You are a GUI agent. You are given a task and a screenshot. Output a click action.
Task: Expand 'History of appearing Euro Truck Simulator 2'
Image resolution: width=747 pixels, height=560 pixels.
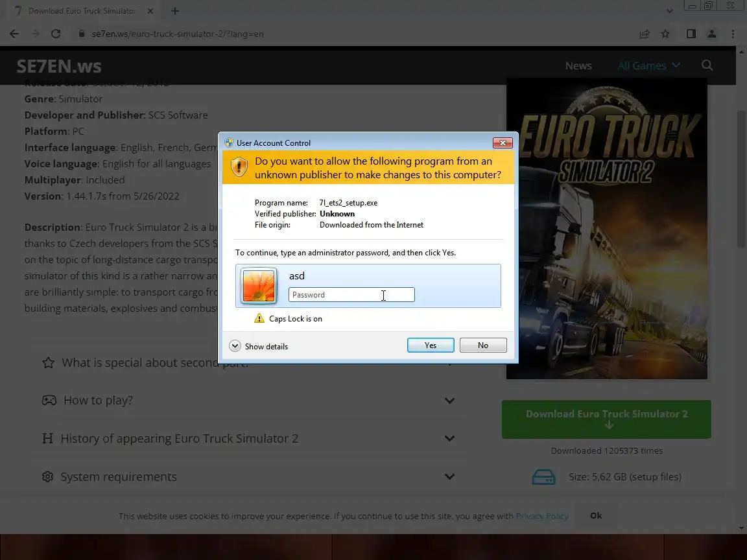pos(248,439)
